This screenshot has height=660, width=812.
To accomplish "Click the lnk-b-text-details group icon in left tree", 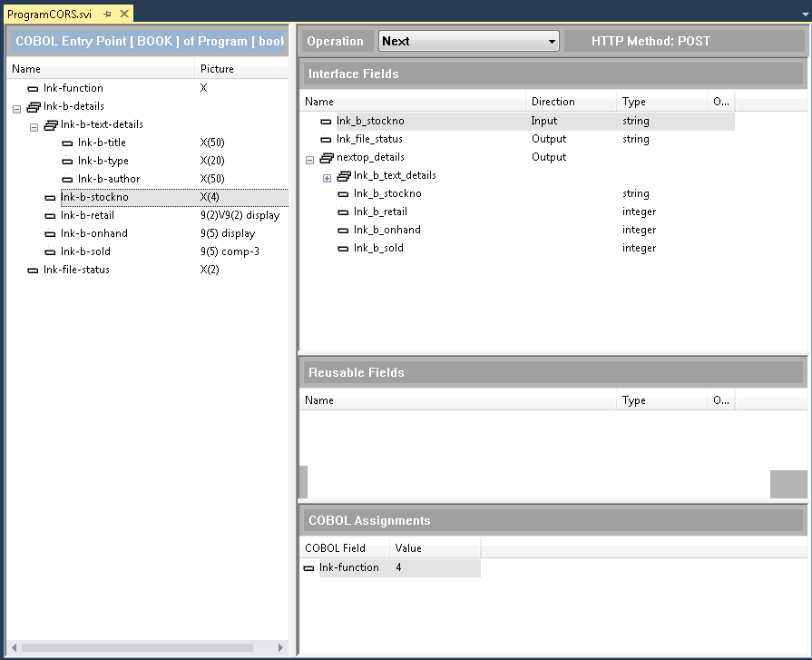I will (x=51, y=125).
